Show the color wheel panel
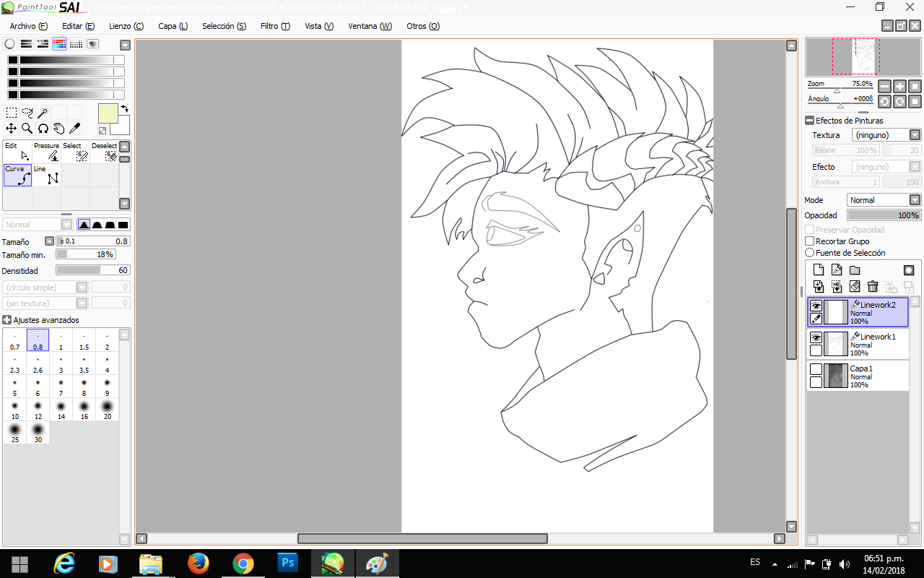The width and height of the screenshot is (924, 578). pos(9,44)
